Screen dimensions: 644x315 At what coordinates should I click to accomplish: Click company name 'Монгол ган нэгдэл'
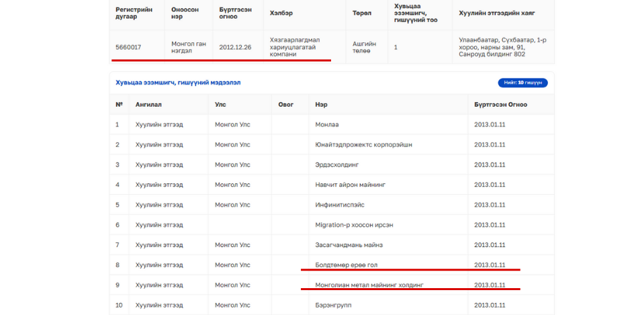(188, 48)
